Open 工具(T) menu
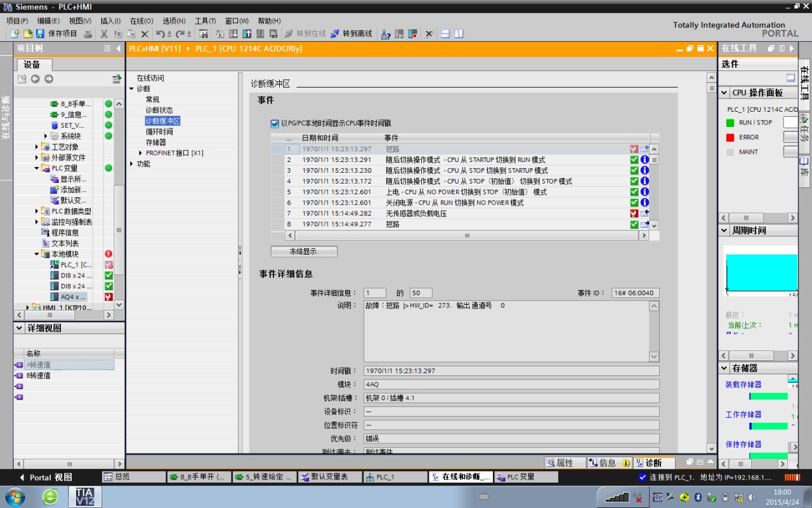Screen dimensions: 812x508 pos(206,21)
